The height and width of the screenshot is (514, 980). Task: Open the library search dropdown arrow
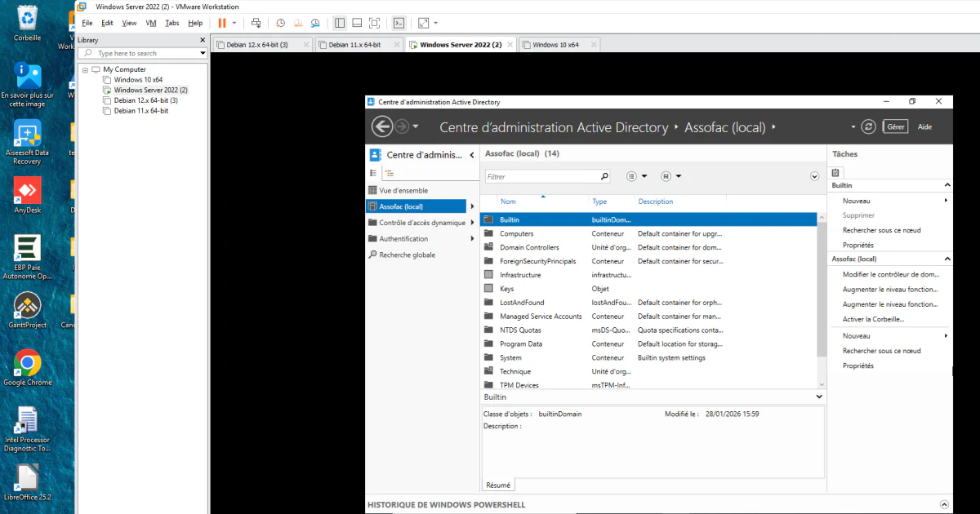203,53
